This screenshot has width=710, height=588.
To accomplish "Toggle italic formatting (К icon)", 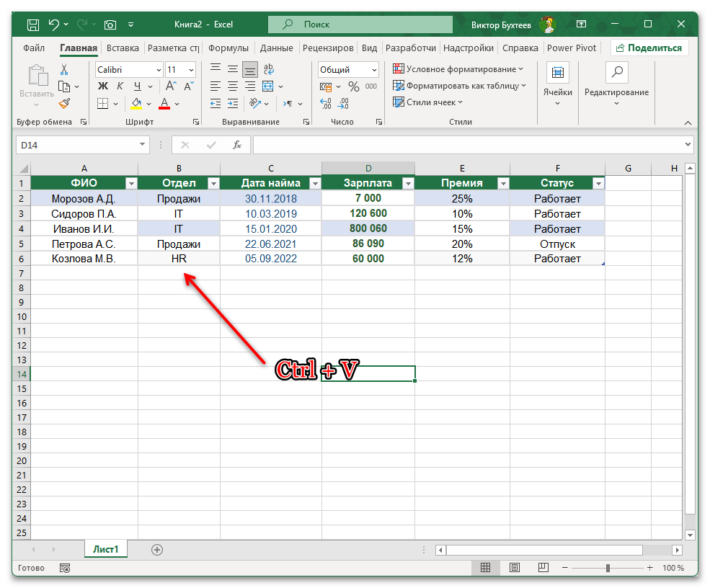I will [x=120, y=86].
